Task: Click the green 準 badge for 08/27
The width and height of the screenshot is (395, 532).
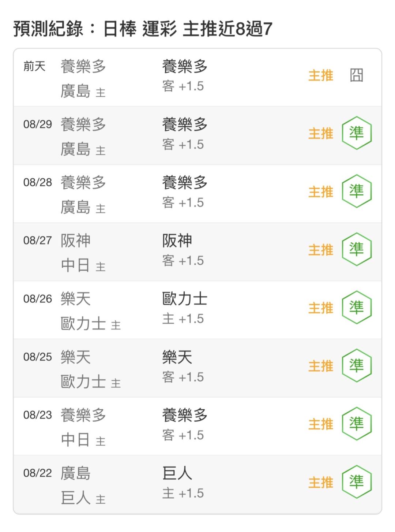Action: 357,250
